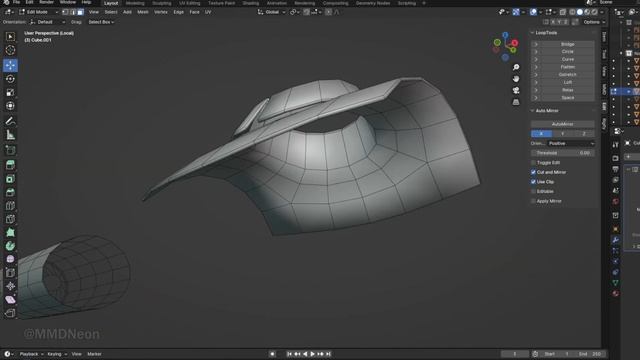Open the Edit Mode dropdown
Viewport: 640px width, 360px height.
pos(38,12)
